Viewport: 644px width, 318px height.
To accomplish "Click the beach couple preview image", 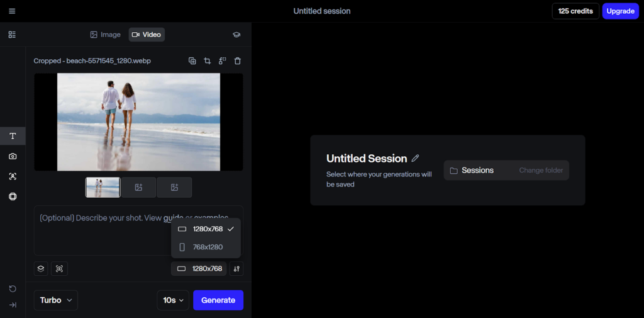I will (138, 122).
